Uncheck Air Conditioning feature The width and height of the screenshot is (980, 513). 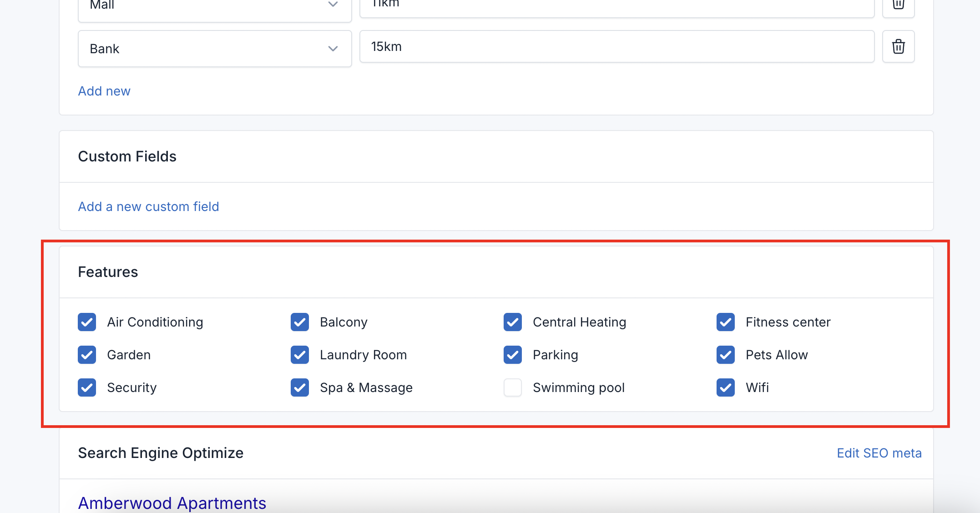87,322
